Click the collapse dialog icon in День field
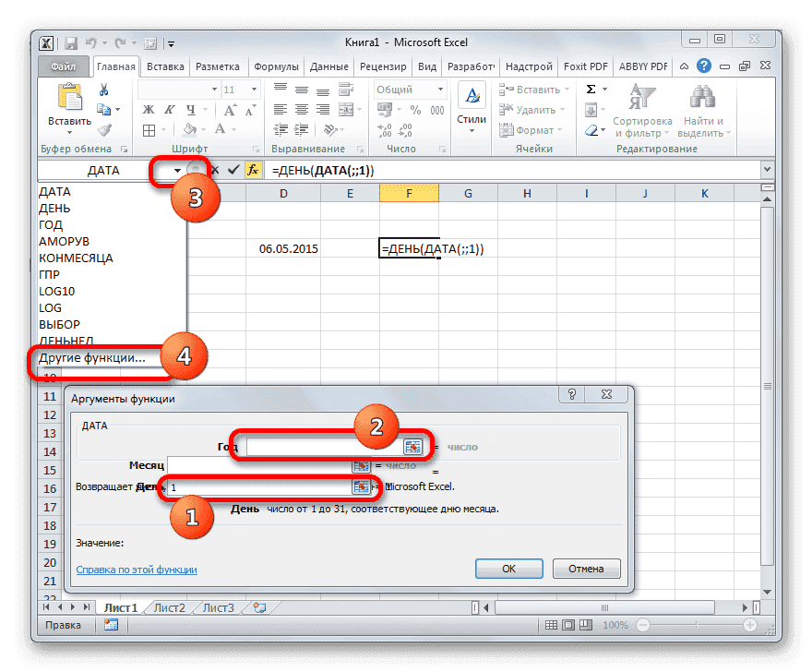This screenshot has width=812, height=672. (361, 486)
